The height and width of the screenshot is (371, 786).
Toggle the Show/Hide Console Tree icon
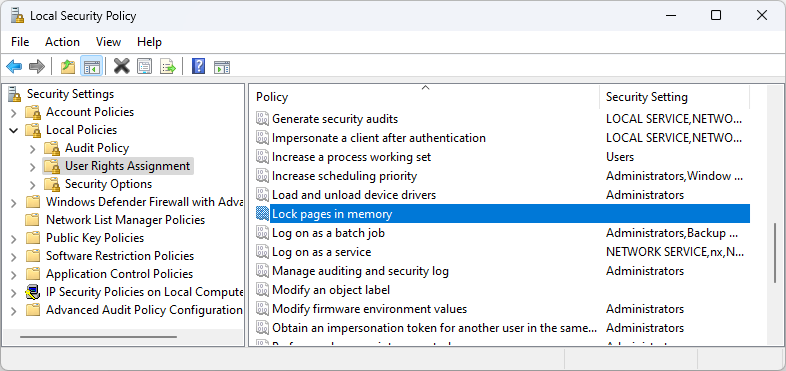coord(92,66)
